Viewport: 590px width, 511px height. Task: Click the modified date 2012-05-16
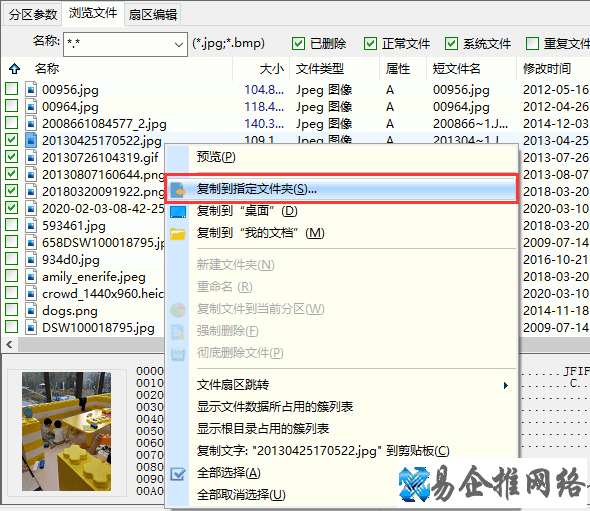(556, 90)
